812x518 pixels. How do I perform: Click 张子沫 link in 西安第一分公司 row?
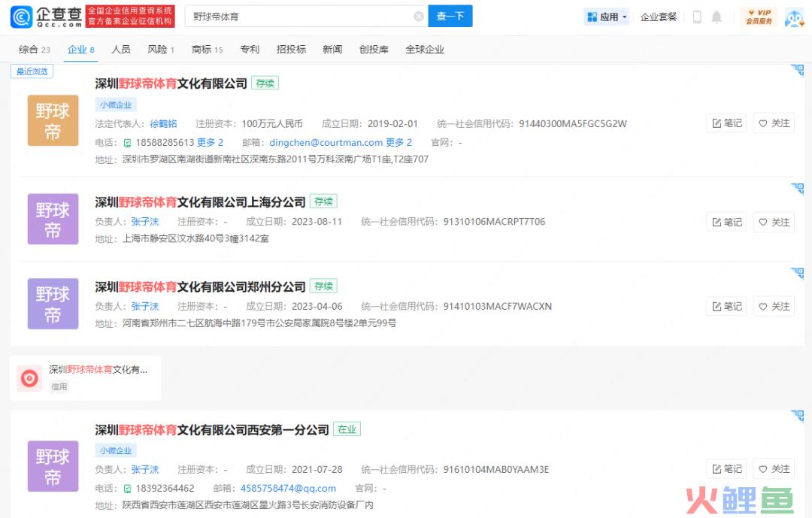click(145, 470)
